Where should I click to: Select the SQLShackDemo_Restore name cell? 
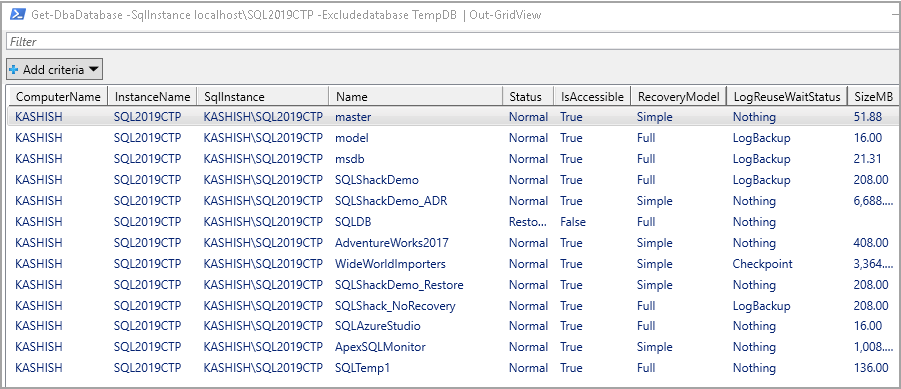(x=399, y=284)
